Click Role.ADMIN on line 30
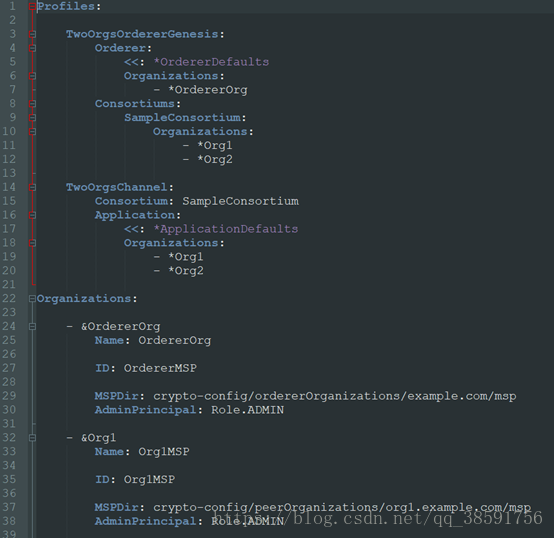Image resolution: width=554 pixels, height=538 pixels. point(247,410)
